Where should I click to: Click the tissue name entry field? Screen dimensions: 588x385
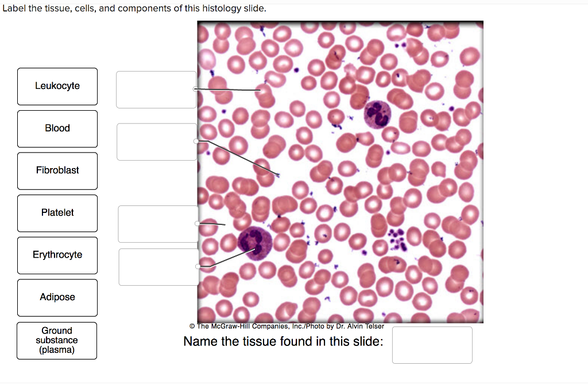click(432, 345)
